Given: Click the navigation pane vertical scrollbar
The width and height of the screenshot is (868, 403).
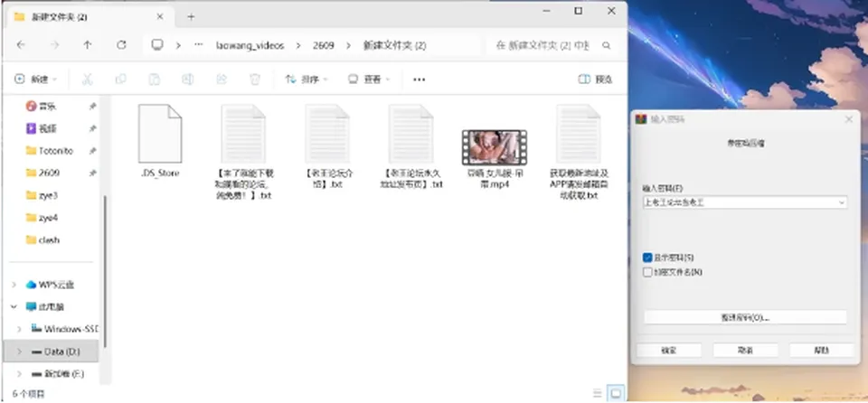Looking at the screenshot, I should pyautogui.click(x=105, y=271).
